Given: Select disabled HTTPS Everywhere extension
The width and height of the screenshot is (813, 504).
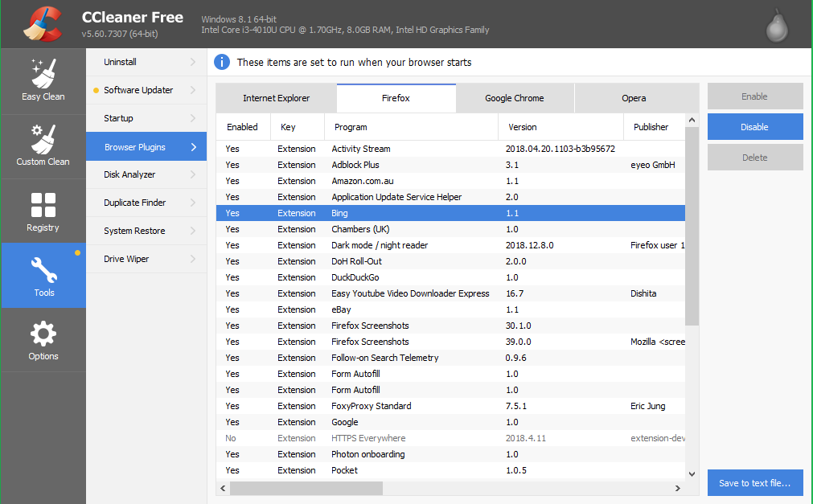Looking at the screenshot, I should click(x=450, y=438).
